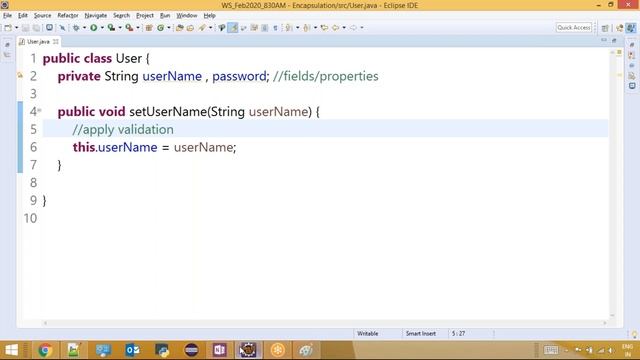Open the Source menu
This screenshot has width=640, height=360.
point(42,16)
